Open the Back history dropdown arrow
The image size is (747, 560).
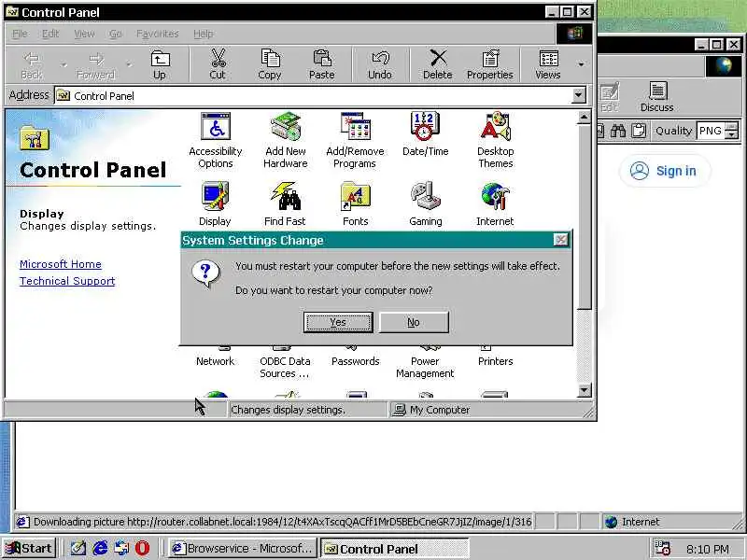pos(63,64)
